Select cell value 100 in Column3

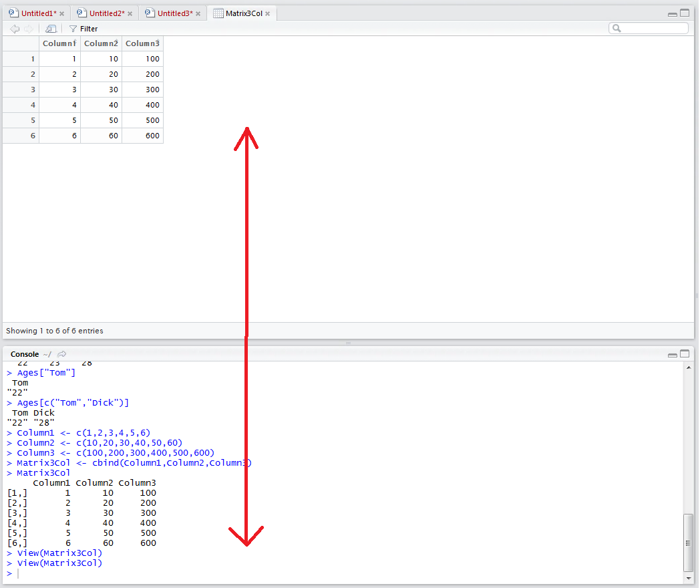point(143,59)
